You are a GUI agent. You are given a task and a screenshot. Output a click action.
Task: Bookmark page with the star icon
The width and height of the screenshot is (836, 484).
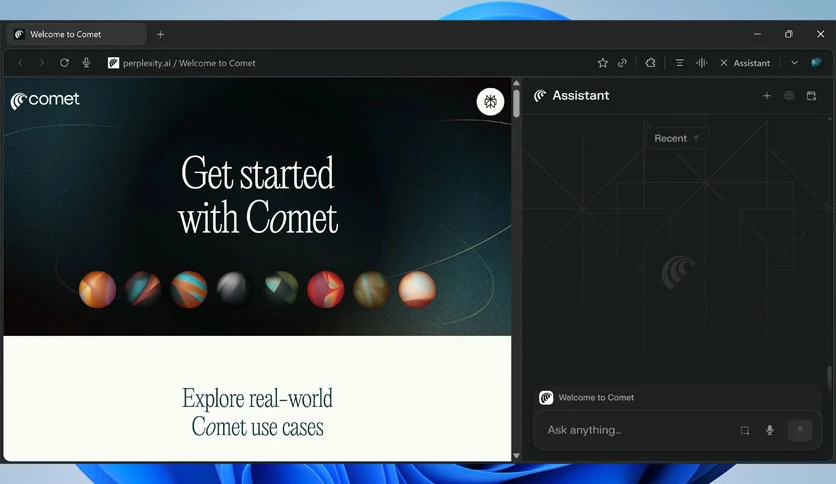(x=602, y=63)
